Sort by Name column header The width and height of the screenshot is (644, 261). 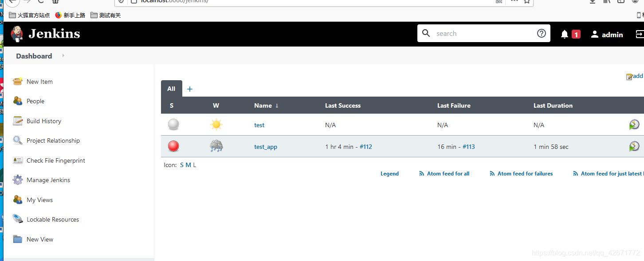pos(266,105)
